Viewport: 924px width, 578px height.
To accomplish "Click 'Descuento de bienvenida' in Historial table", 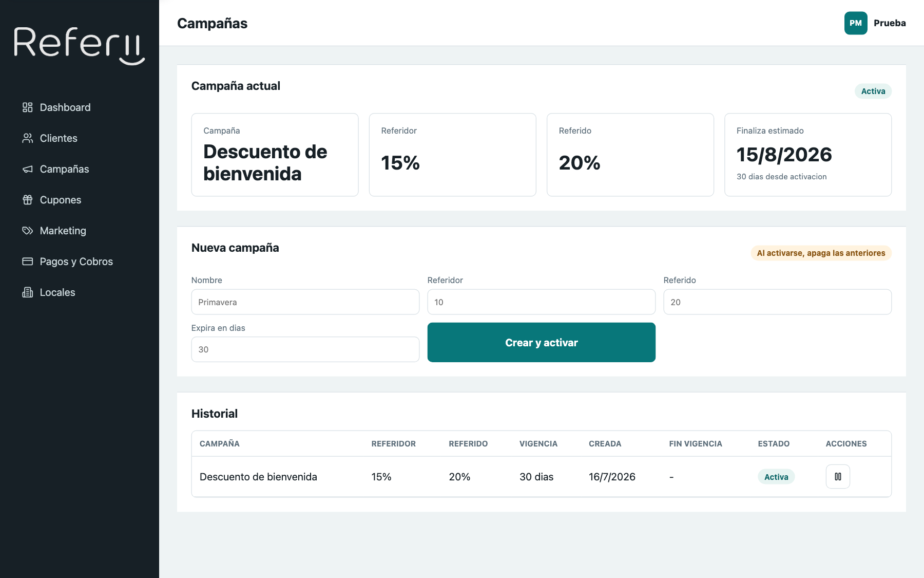I will (258, 477).
